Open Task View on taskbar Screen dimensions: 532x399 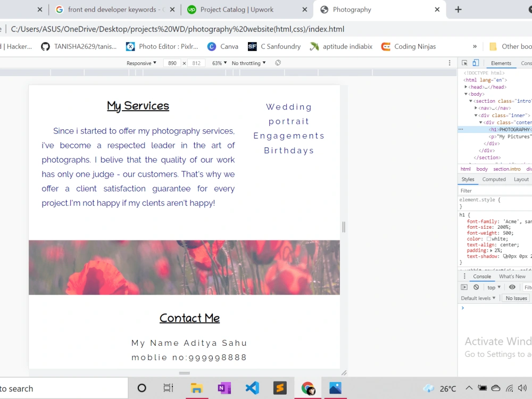[x=168, y=388]
